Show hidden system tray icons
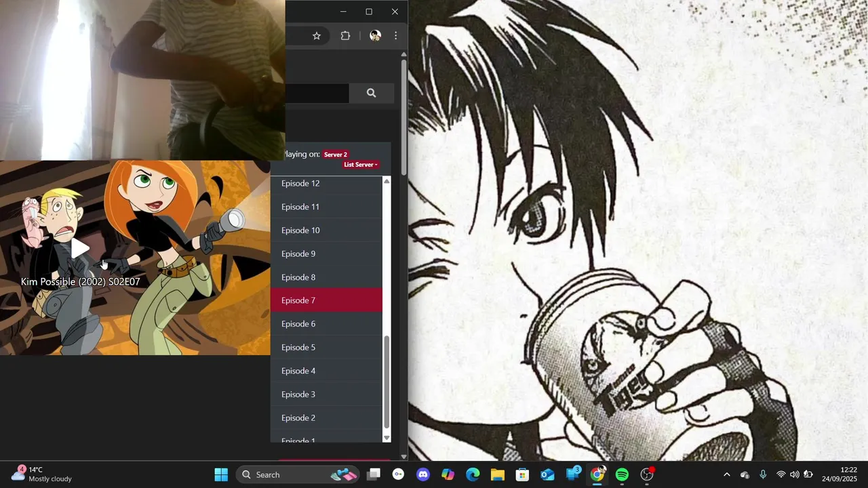Image resolution: width=868 pixels, height=488 pixels. pyautogui.click(x=726, y=474)
